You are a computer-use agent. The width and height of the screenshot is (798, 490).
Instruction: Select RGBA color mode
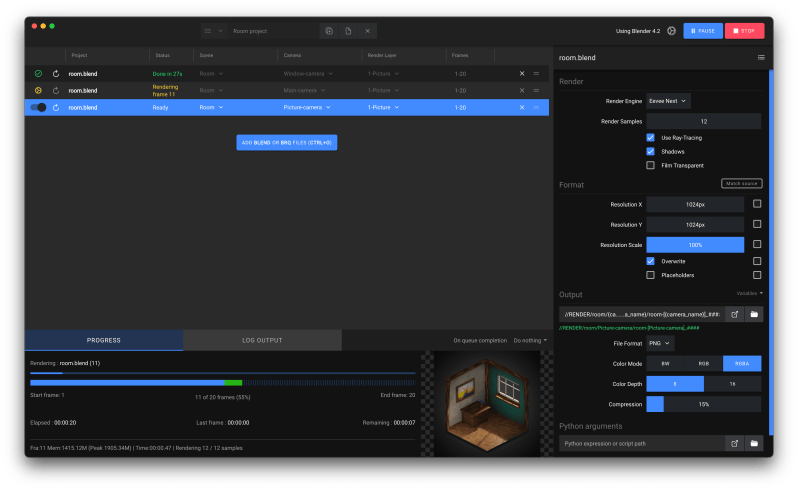coord(742,364)
